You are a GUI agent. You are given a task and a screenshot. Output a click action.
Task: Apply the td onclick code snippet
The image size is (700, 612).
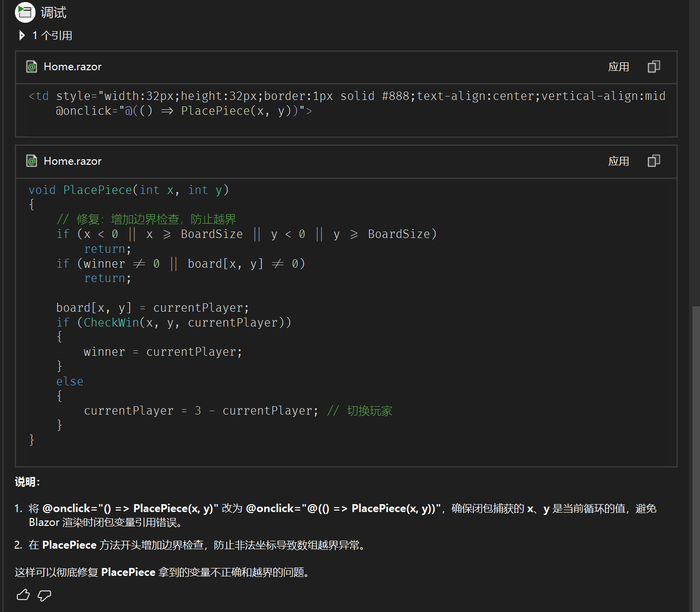click(618, 67)
